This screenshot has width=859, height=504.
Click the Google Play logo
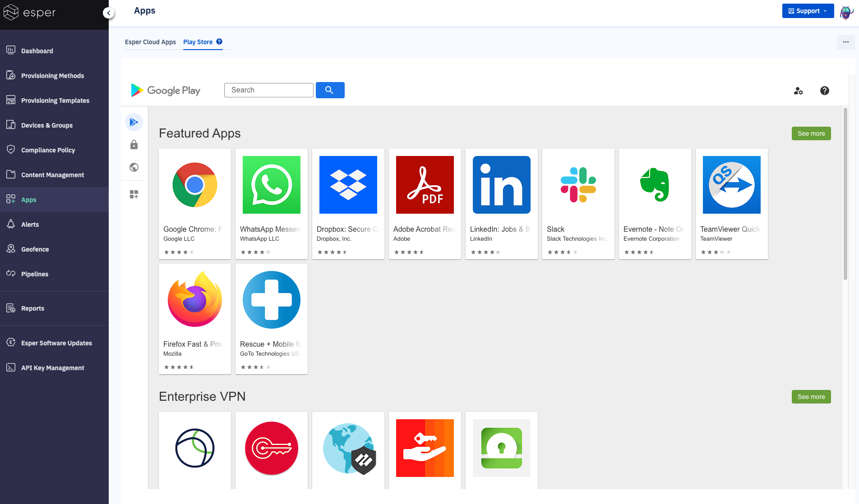[166, 90]
